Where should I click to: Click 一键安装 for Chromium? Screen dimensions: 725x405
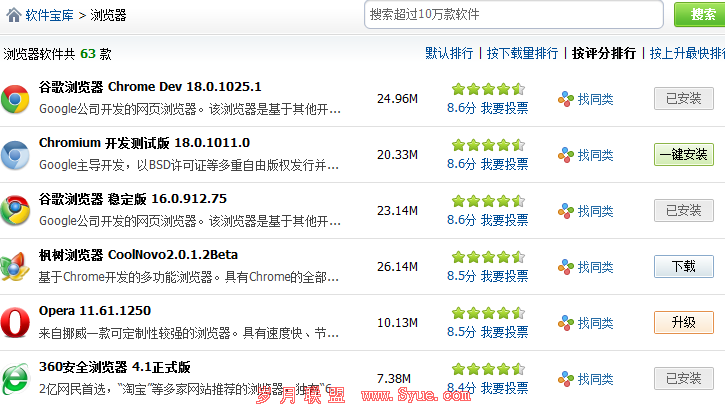[x=684, y=154]
